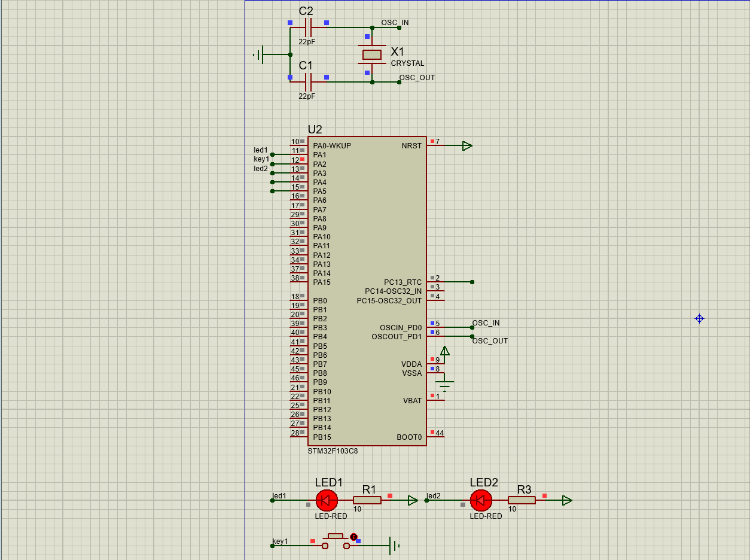
Task: Click the PC13_RTC wire end junction
Action: 472,282
